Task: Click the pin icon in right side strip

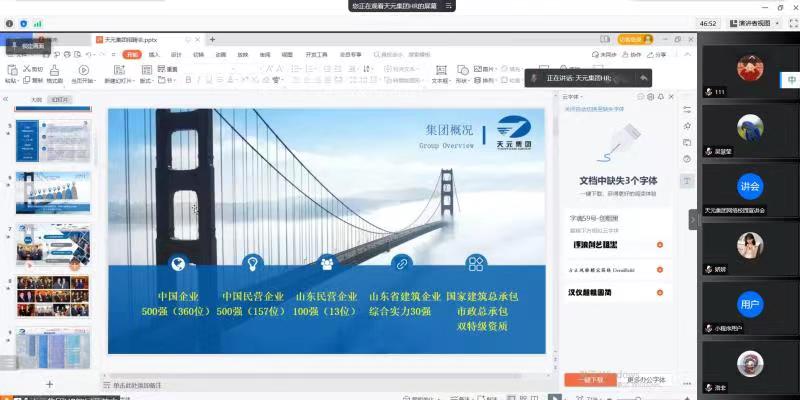Action: (x=687, y=126)
